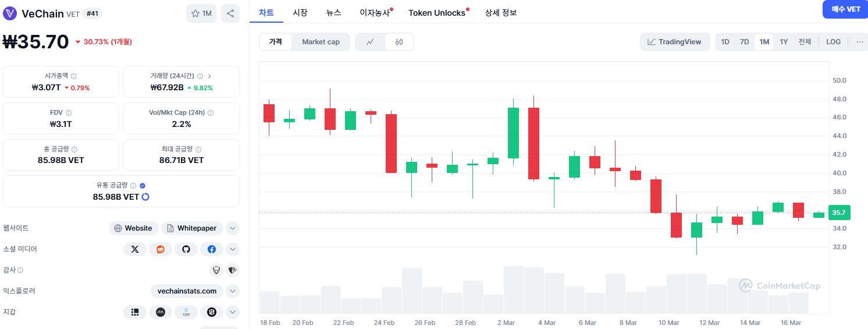Select the line chart icon
Image resolution: width=868 pixels, height=329 pixels.
(370, 42)
